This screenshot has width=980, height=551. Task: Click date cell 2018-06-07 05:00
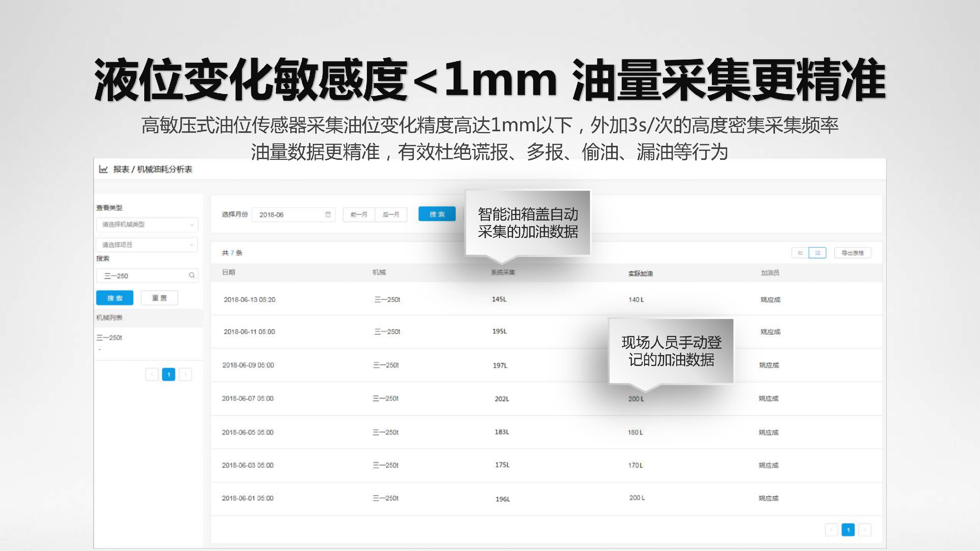click(x=248, y=398)
